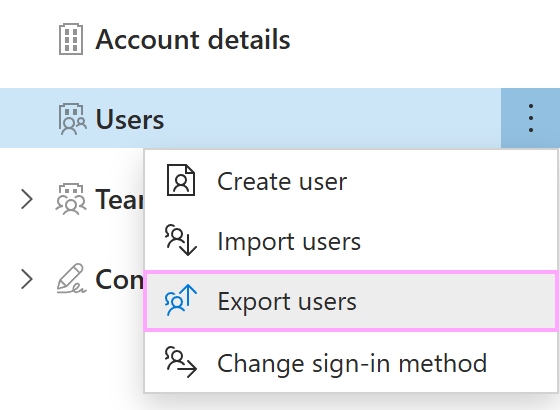Image resolution: width=560 pixels, height=410 pixels.
Task: Click the Export users up-arrow icon
Action: (181, 300)
